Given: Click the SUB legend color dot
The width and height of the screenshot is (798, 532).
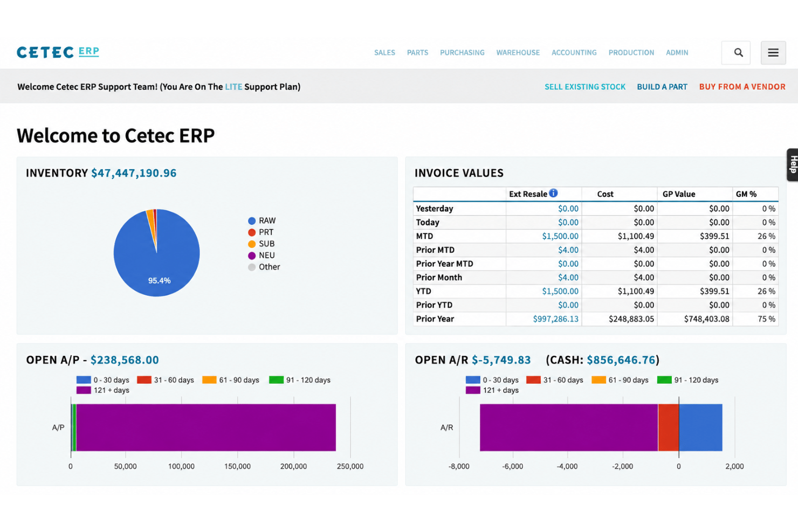Looking at the screenshot, I should 252,244.
